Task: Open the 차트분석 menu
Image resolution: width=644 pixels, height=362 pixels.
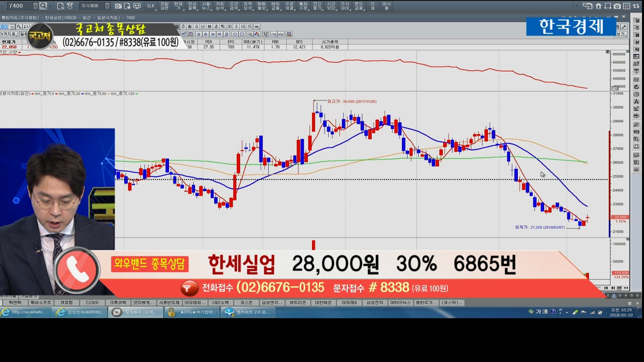Action: [x=220, y=6]
